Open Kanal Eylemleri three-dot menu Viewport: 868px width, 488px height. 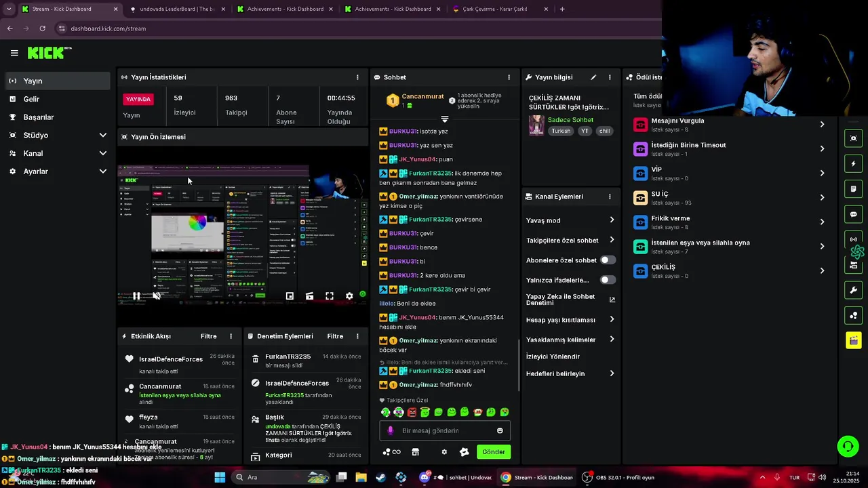coord(610,197)
